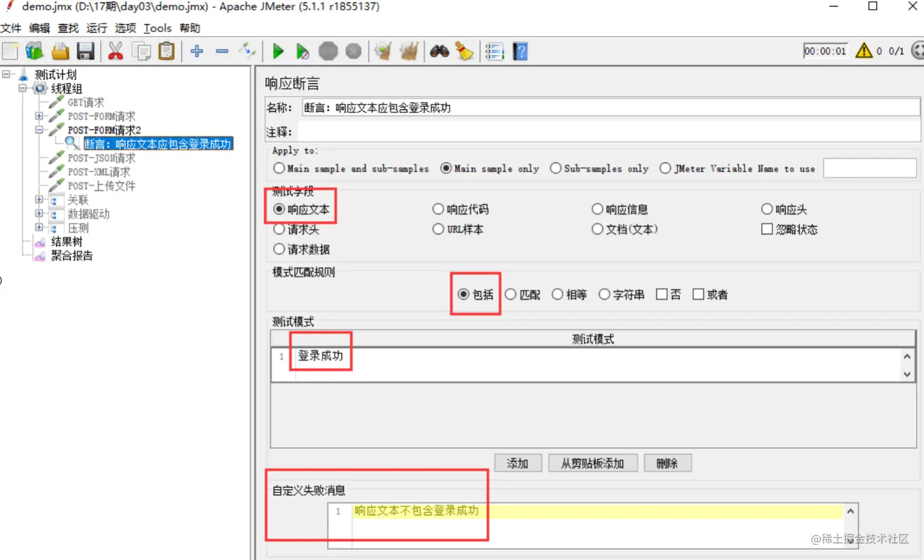Click the gear icon of 线程组
The image size is (924, 560).
(x=40, y=89)
